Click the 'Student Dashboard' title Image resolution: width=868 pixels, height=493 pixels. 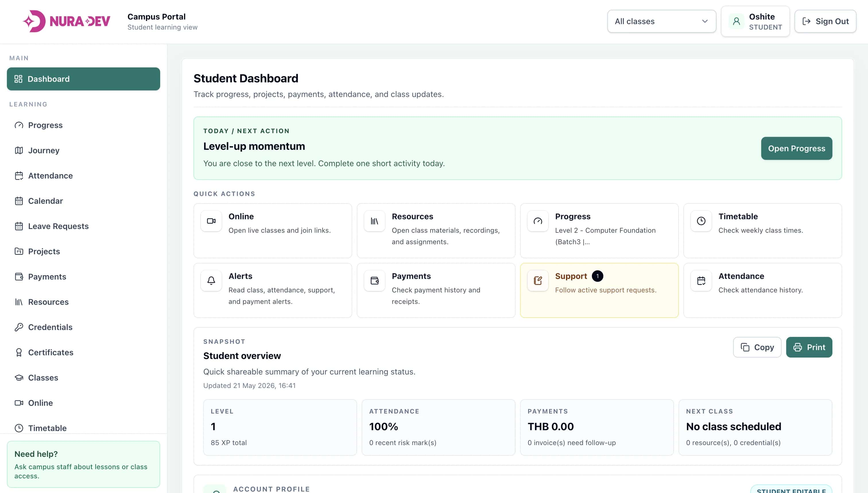pyautogui.click(x=246, y=79)
